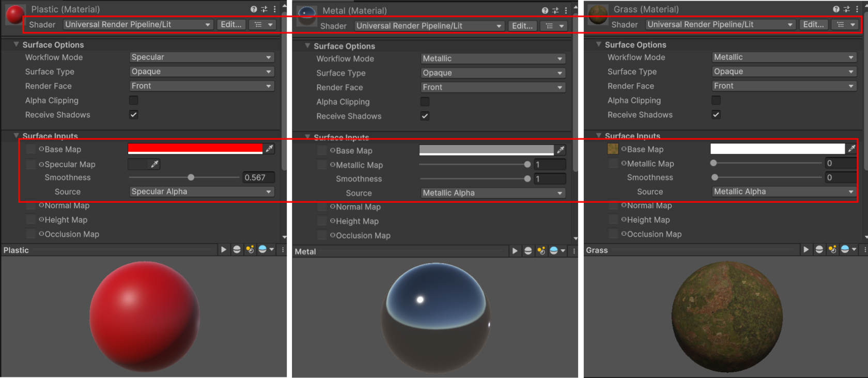868x378 pixels.
Task: Collapse Surface Options section in Metal material
Action: [x=308, y=46]
